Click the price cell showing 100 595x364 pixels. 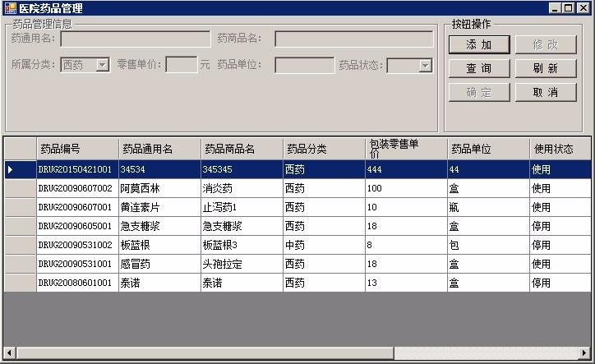[x=407, y=188]
